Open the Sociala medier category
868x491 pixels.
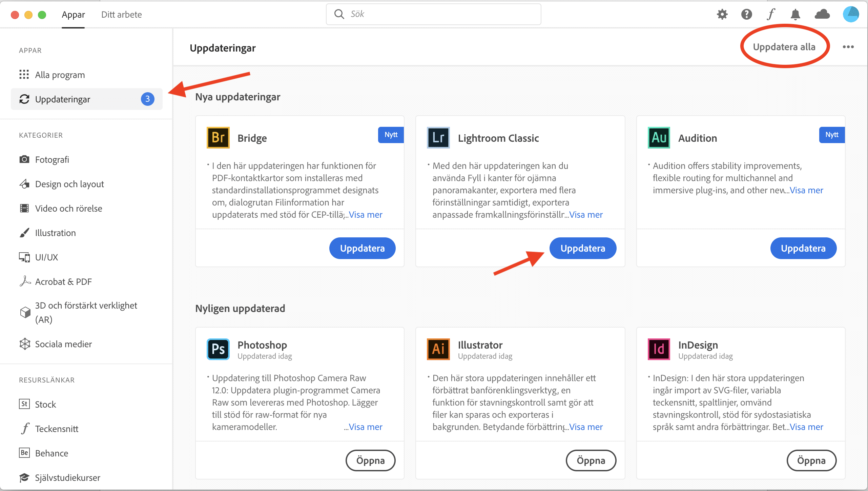(87, 344)
